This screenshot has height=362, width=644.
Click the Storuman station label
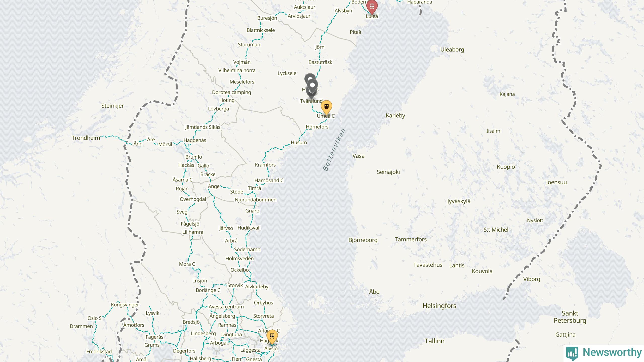(x=249, y=45)
